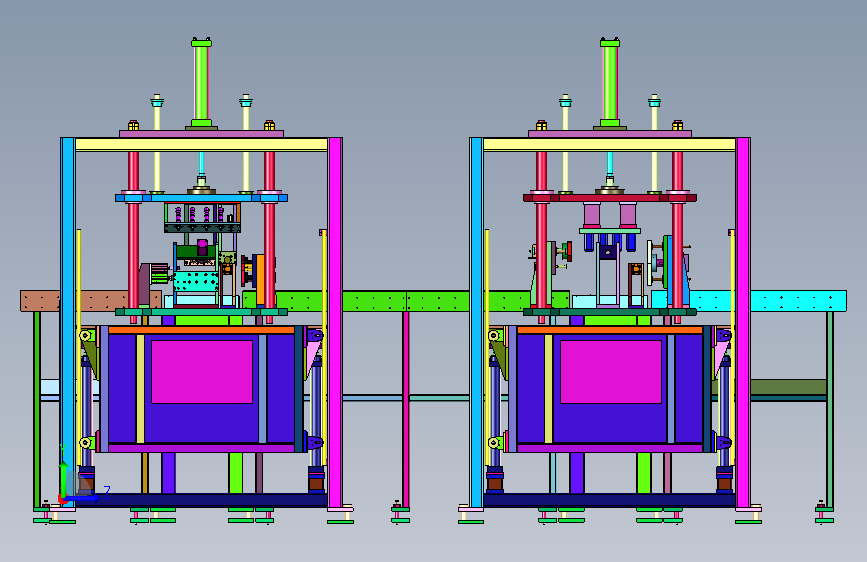Image resolution: width=867 pixels, height=562 pixels.
Task: Select the pink top plate on the right machine
Action: click(610, 134)
